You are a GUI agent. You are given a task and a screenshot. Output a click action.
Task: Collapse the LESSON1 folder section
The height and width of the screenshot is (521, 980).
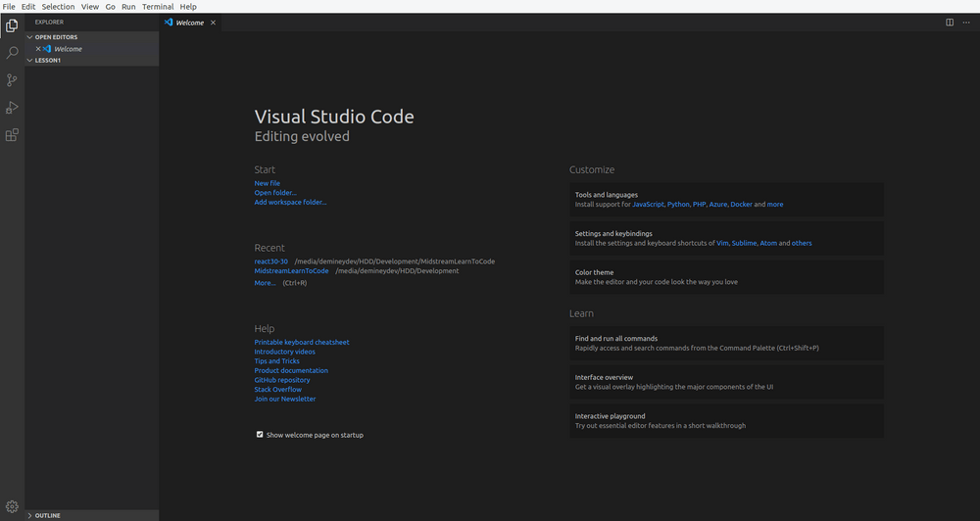tap(92, 60)
